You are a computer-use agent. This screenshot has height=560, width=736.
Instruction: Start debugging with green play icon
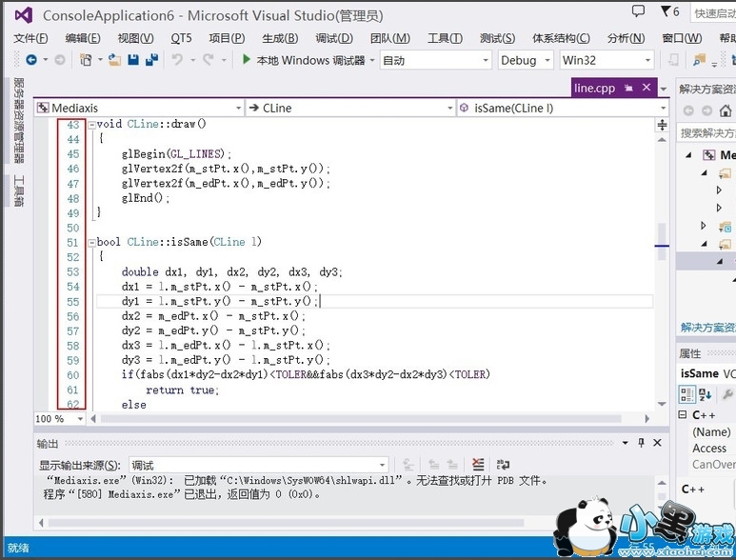pos(247,60)
